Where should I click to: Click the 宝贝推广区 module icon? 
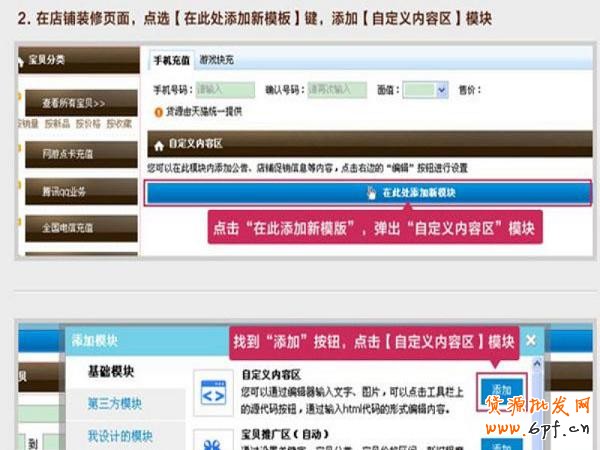coord(214,441)
